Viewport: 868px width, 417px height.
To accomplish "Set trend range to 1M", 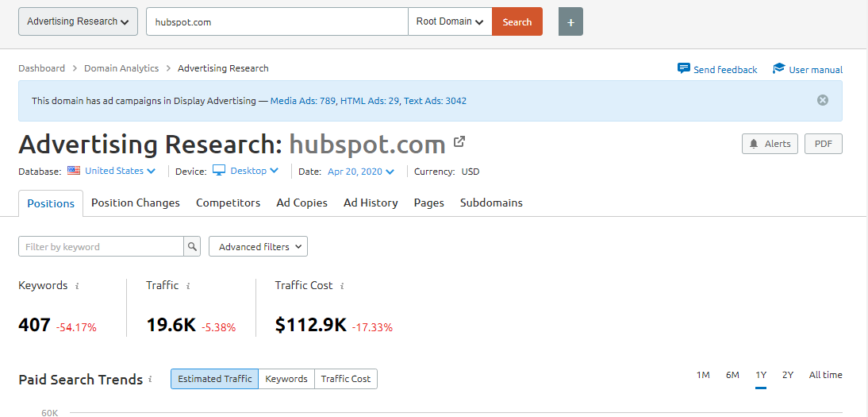I will (x=703, y=375).
